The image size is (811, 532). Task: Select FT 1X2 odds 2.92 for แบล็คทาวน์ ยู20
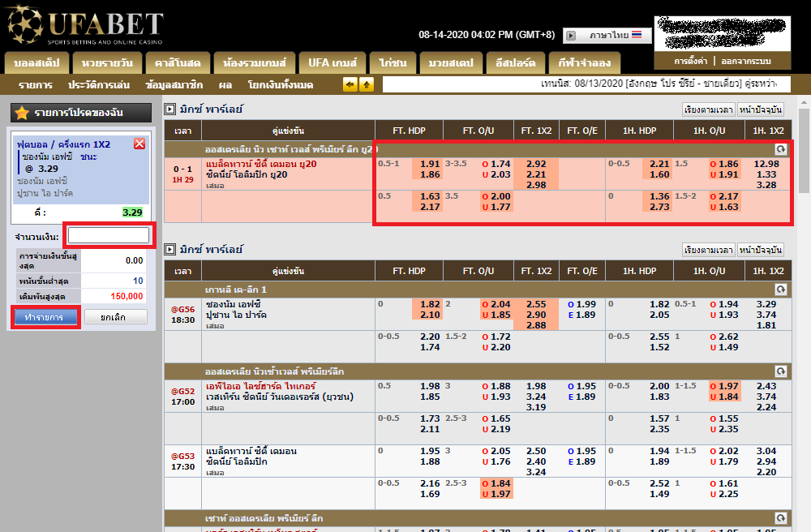tap(536, 164)
